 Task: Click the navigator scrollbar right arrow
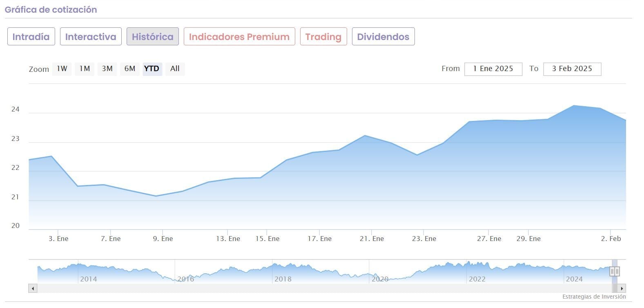pyautogui.click(x=622, y=288)
